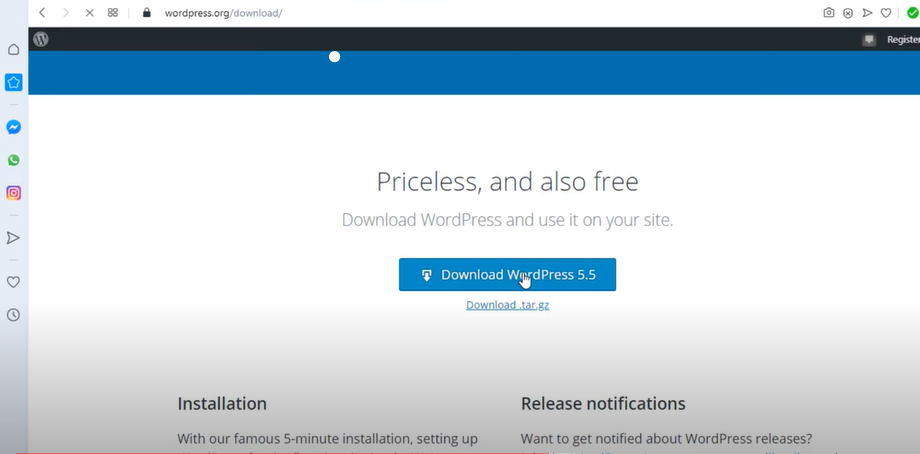Click the speech bubble icon beside Register
Screen dimensions: 920x454
pyautogui.click(x=869, y=40)
